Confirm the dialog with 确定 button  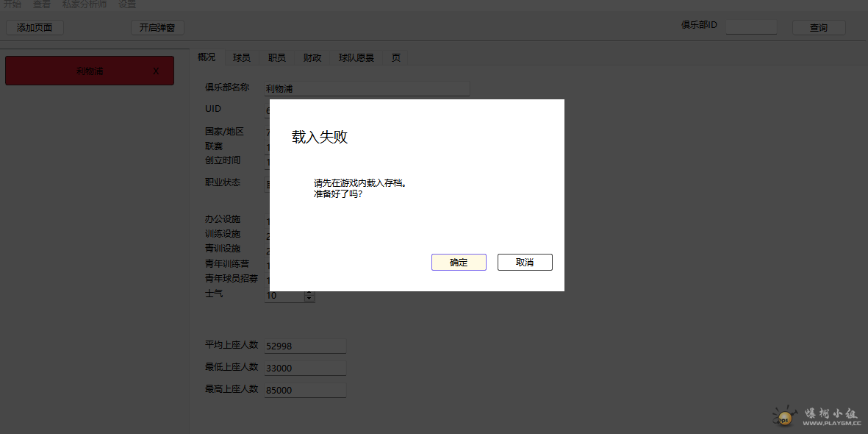[x=459, y=262]
